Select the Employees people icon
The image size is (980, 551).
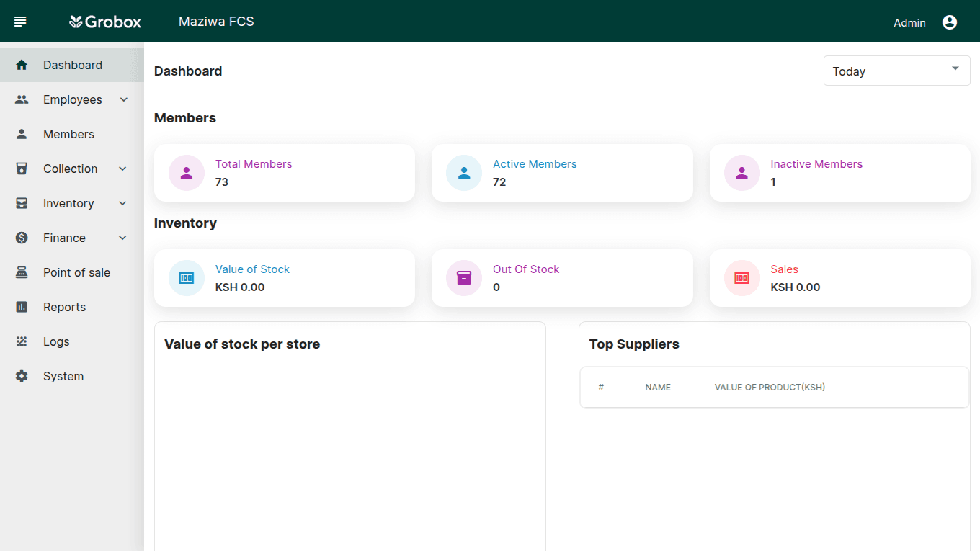[22, 99]
